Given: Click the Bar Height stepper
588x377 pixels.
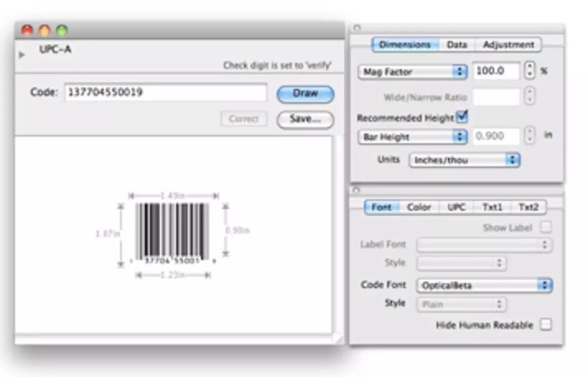Looking at the screenshot, I should 530,136.
